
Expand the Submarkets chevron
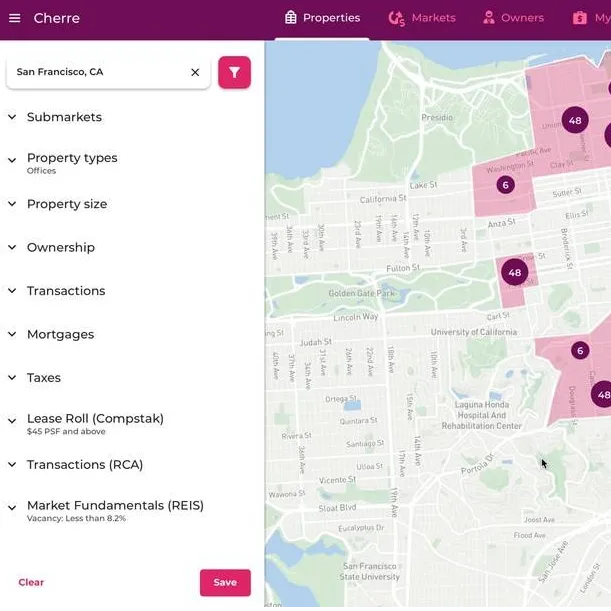pos(12,117)
